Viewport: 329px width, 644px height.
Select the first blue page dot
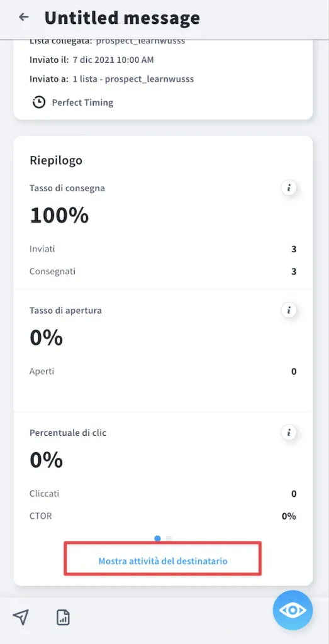point(157,538)
